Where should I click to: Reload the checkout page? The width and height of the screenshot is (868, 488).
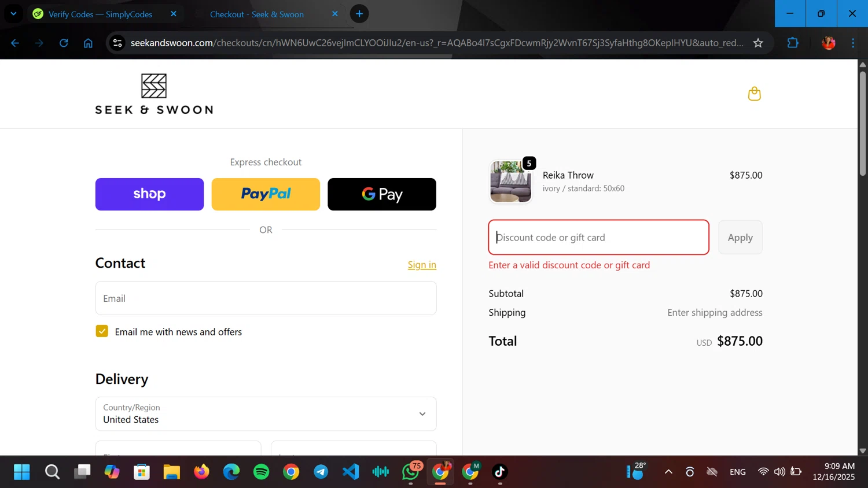(x=64, y=43)
